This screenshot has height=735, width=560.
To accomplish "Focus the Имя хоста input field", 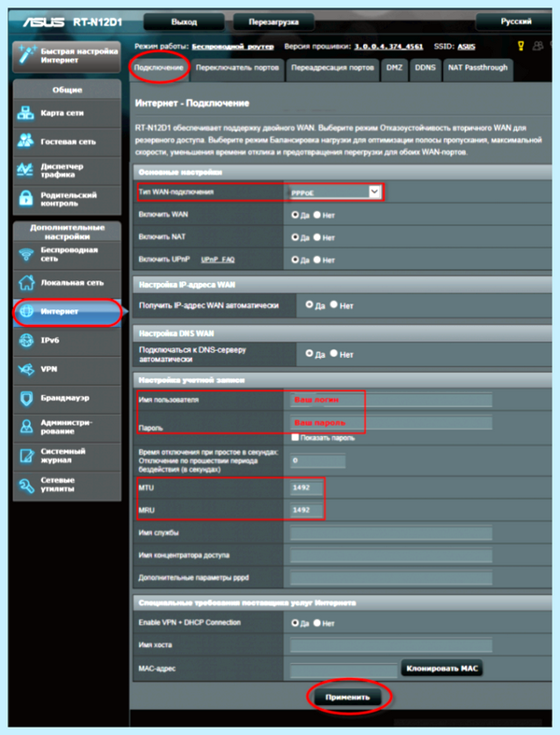I will click(x=391, y=645).
